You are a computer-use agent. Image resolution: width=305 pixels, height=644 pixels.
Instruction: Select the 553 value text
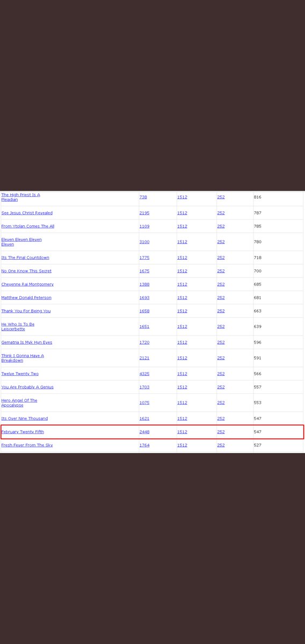click(258, 403)
